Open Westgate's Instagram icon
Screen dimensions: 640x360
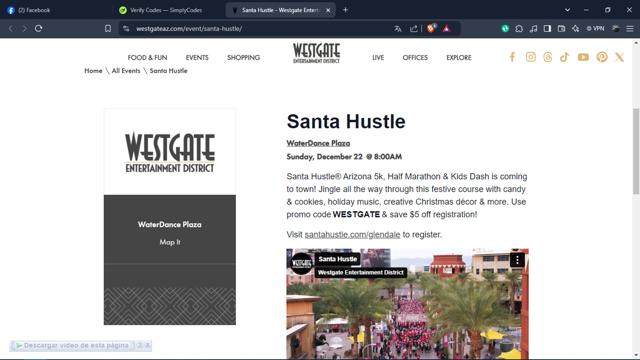(x=531, y=57)
